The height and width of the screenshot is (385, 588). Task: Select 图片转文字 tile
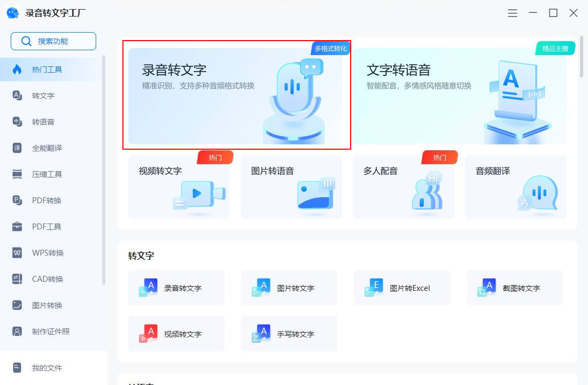[289, 288]
